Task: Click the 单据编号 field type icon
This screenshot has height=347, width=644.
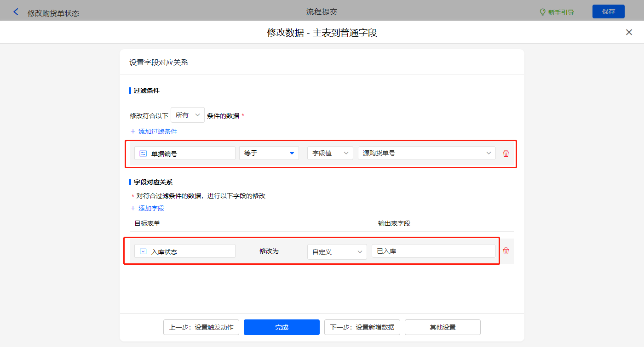Action: (143, 154)
